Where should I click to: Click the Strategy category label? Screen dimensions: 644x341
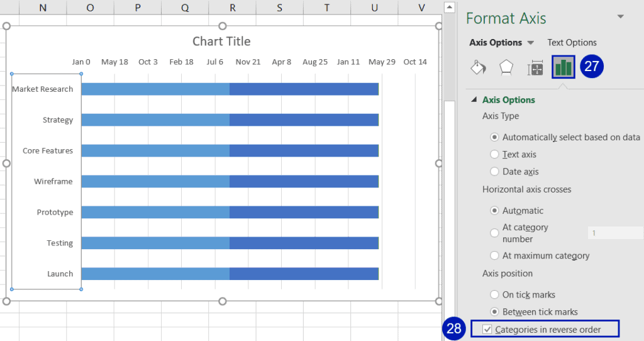[x=58, y=120]
